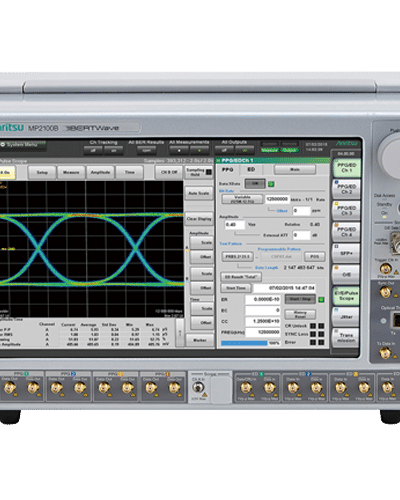
Task: Click the blue measurement progress bar
Action: [x=244, y=343]
